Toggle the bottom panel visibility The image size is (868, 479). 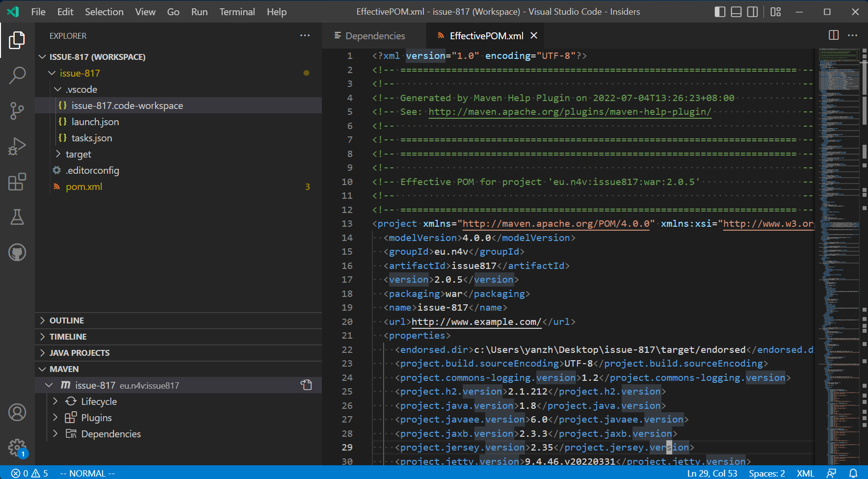coord(736,11)
